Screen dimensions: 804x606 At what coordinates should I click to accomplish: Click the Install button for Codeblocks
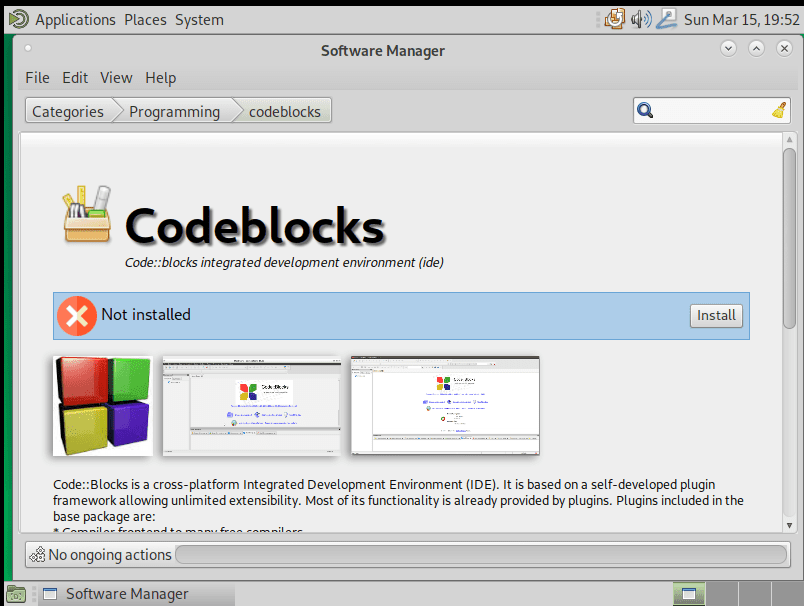[716, 315]
